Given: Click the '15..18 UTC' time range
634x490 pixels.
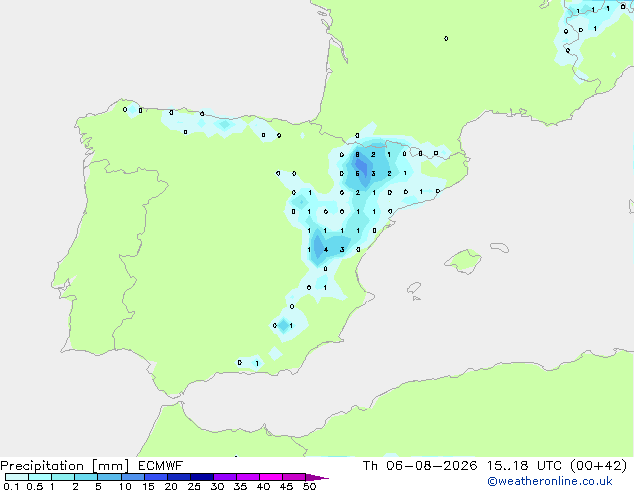Looking at the screenshot, I should [x=524, y=466].
